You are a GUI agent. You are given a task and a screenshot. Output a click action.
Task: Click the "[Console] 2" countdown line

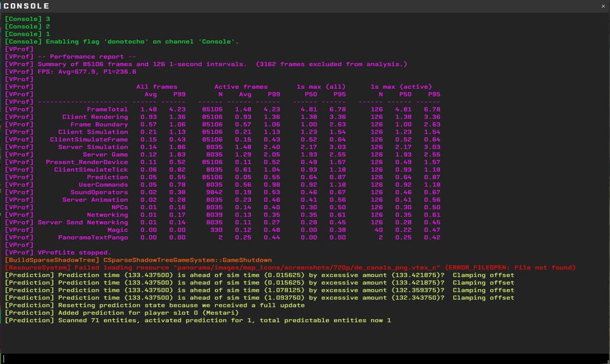click(27, 27)
